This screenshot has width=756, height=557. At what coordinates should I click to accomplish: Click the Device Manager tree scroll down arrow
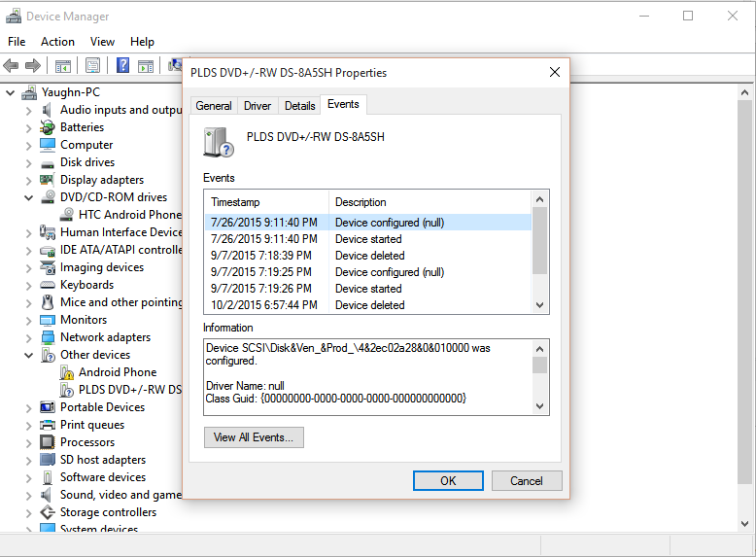(x=744, y=523)
